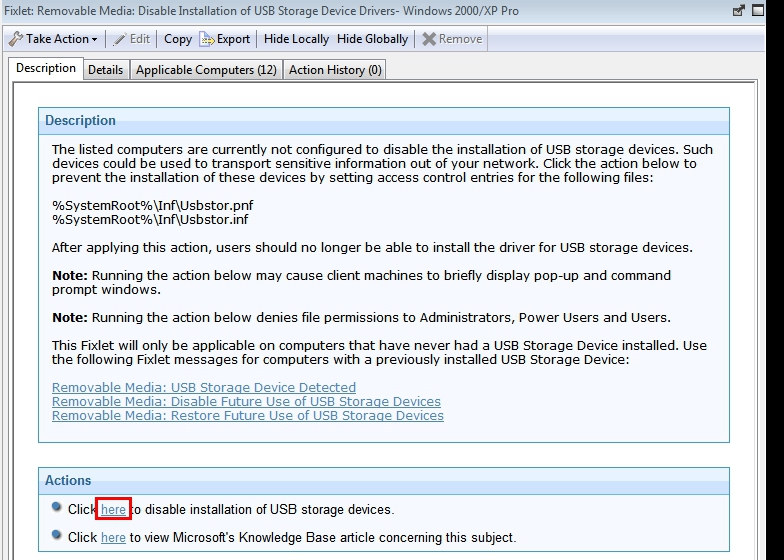Viewport: 784px width, 560px height.
Task: Click the Remove X icon
Action: coord(429,39)
